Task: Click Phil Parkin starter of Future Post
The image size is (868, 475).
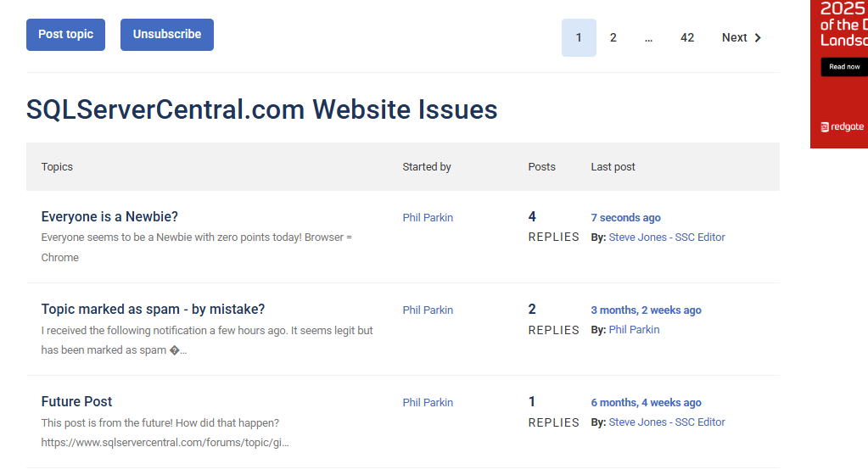Action: [x=428, y=403]
